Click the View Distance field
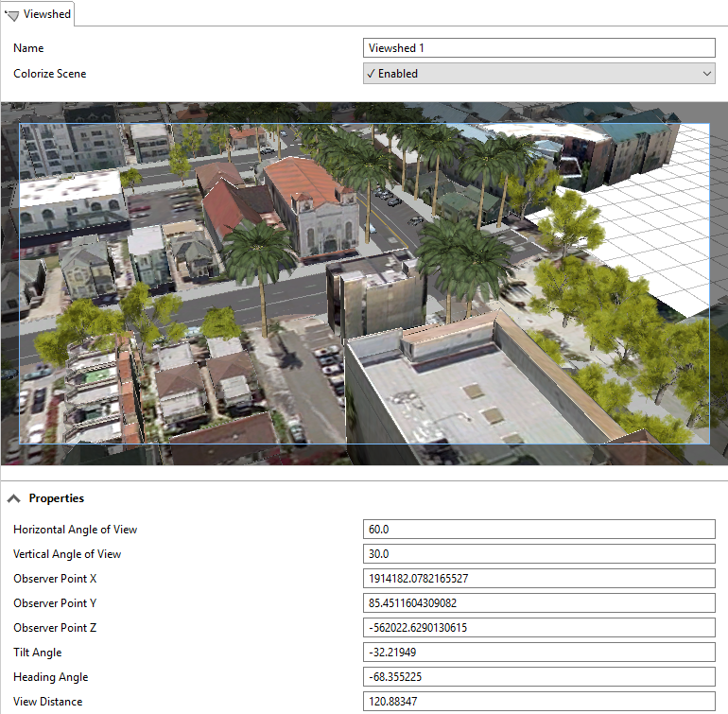This screenshot has width=728, height=714. tap(539, 702)
